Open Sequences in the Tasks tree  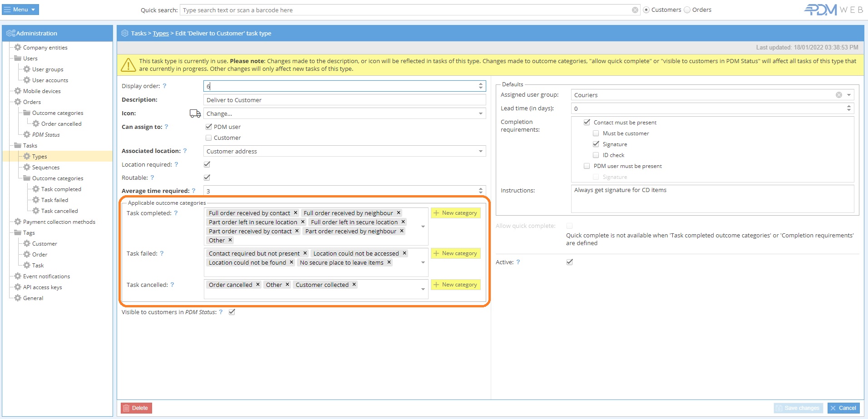(x=45, y=168)
